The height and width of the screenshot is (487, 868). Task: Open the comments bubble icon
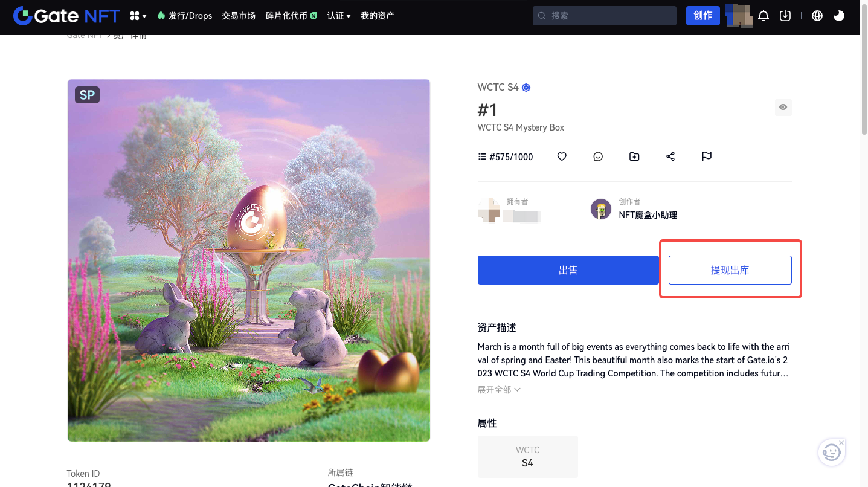point(598,156)
